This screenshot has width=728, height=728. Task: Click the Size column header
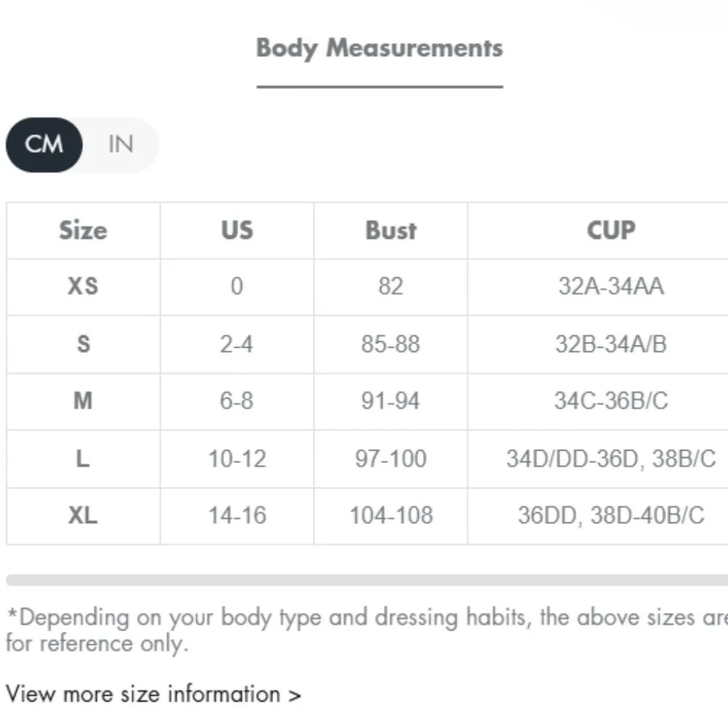click(x=83, y=231)
